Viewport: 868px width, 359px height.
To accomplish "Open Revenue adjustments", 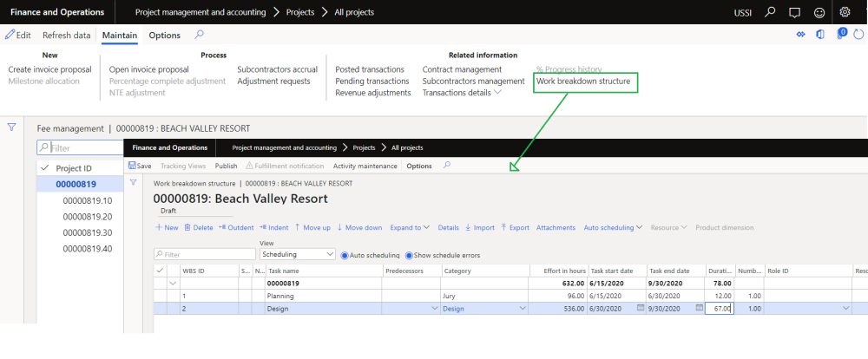I will click(x=373, y=93).
